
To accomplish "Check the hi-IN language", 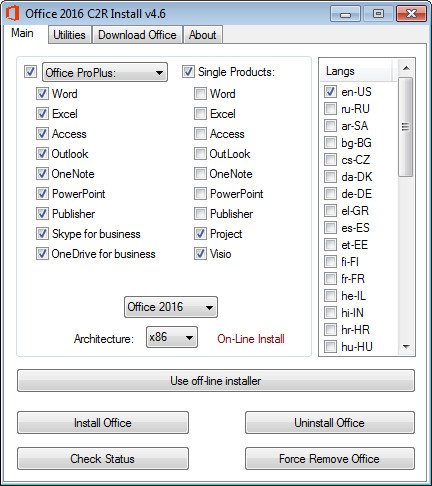I will click(x=330, y=312).
